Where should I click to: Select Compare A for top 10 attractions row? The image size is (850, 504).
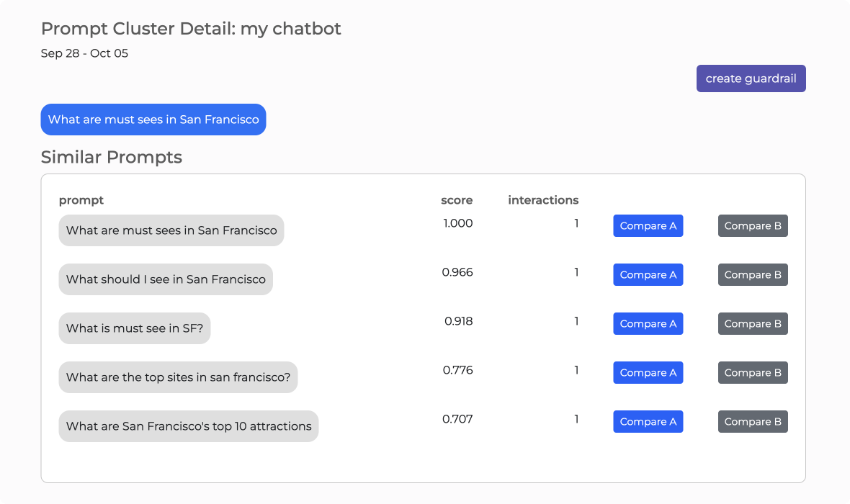click(x=648, y=422)
